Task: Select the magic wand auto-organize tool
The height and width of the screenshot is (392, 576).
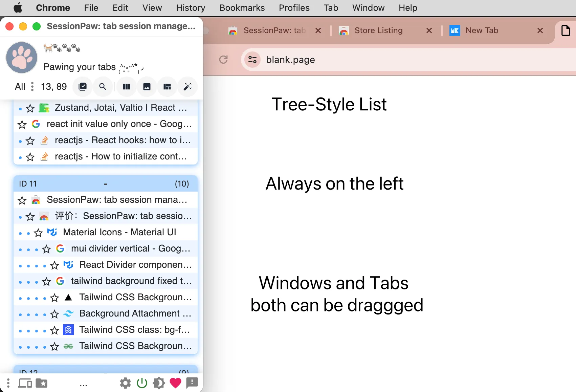Action: coord(187,87)
